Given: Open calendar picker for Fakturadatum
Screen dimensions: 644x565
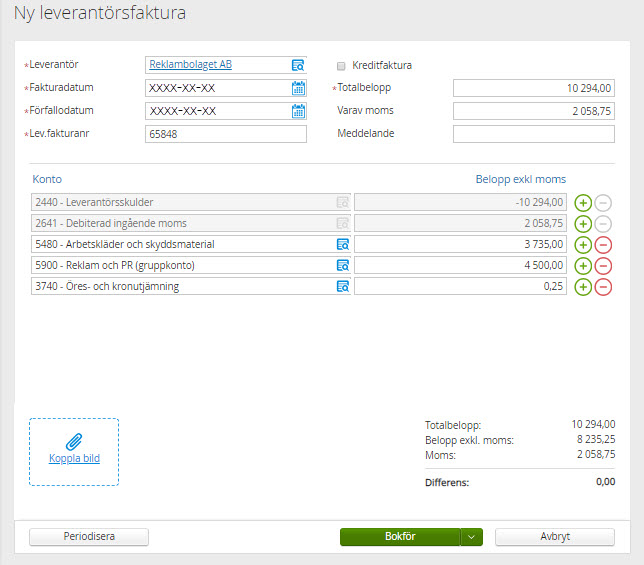Looking at the screenshot, I should [297, 88].
